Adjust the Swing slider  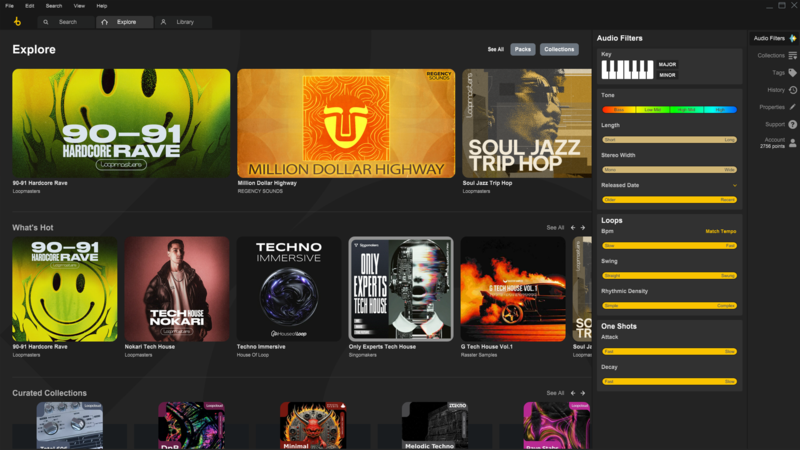click(669, 276)
